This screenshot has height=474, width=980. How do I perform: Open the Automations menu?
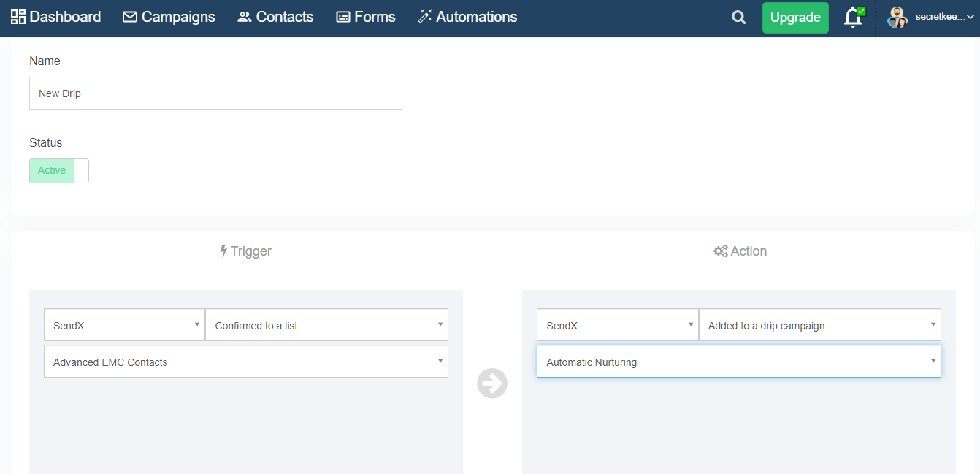[x=467, y=17]
